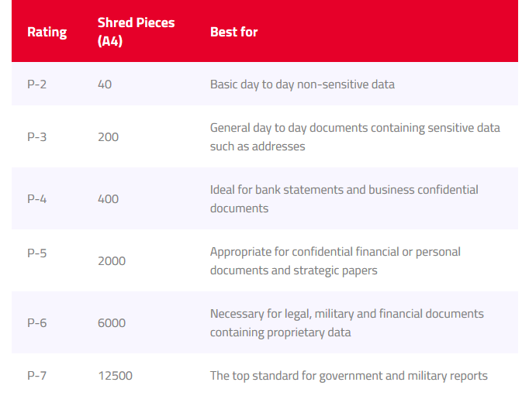Viewport: 529px width, 420px height.
Task: Select the P-4 rating cell
Action: coord(36,199)
